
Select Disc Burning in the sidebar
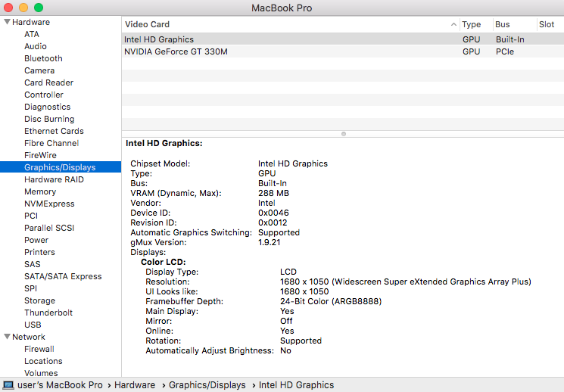pyautogui.click(x=49, y=119)
